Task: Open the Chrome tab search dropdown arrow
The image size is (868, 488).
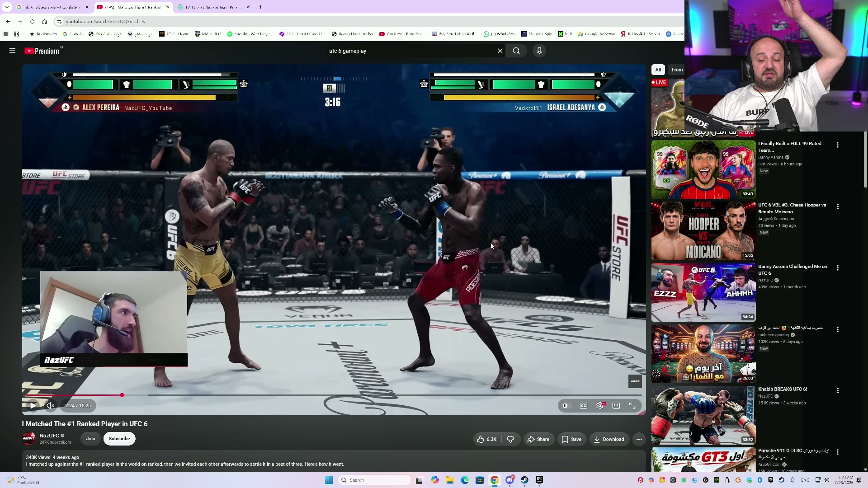Action: point(7,7)
